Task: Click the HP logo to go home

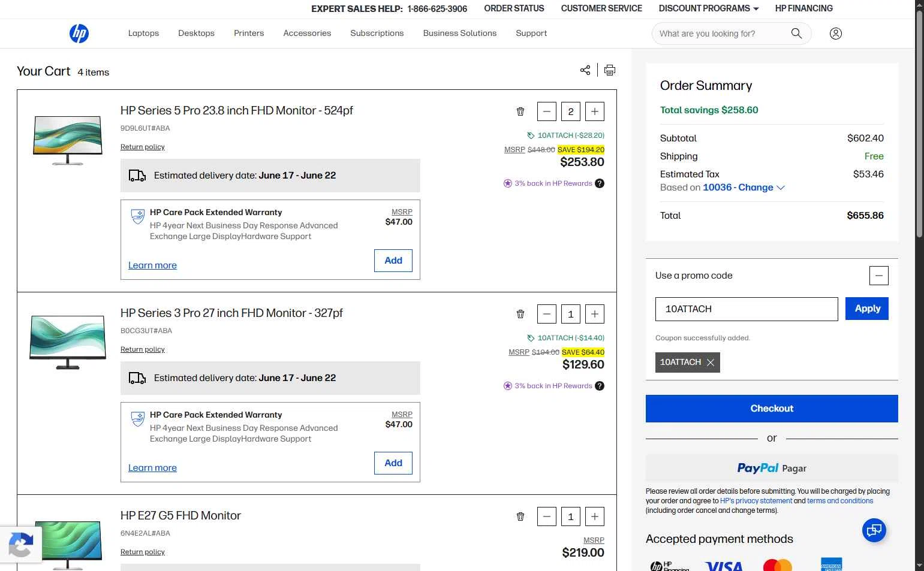Action: [79, 34]
